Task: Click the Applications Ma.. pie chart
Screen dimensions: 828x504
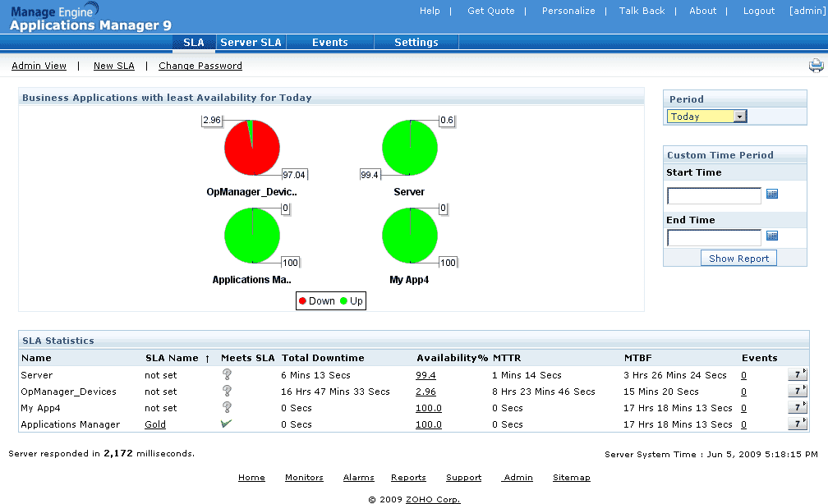Action: [252, 236]
